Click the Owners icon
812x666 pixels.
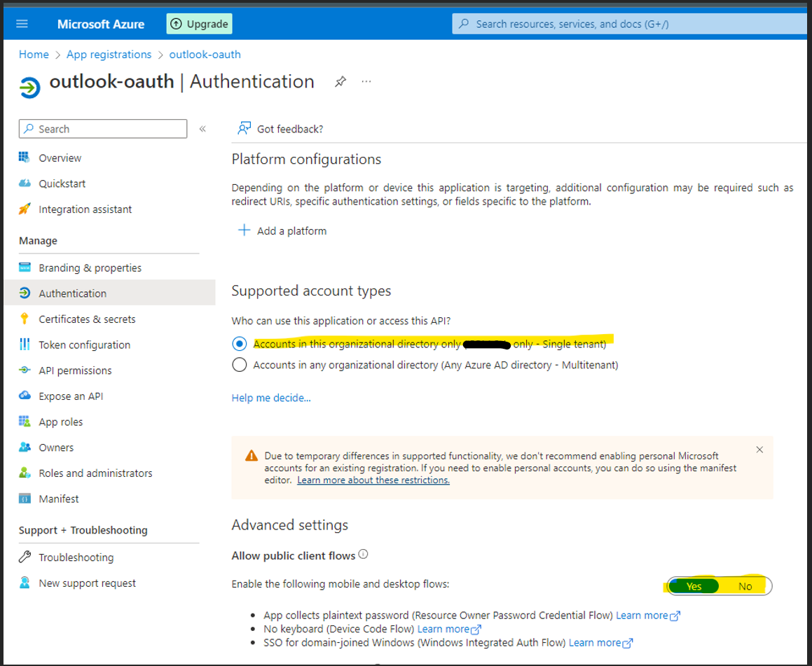[x=25, y=447]
